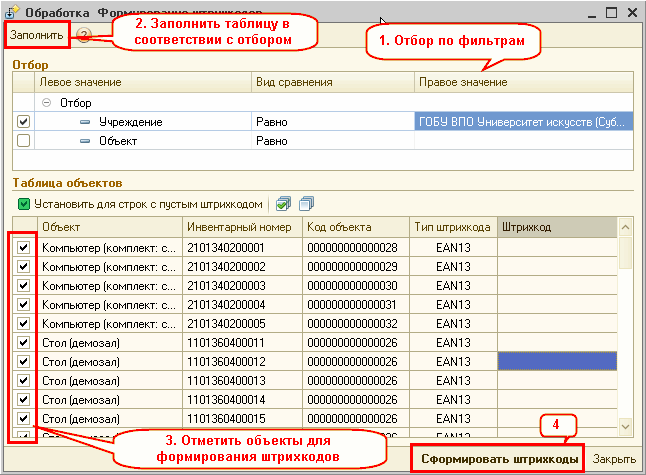Uncheck the row with inventory number 2101340200003
This screenshot has height=475, width=646.
tap(23, 285)
